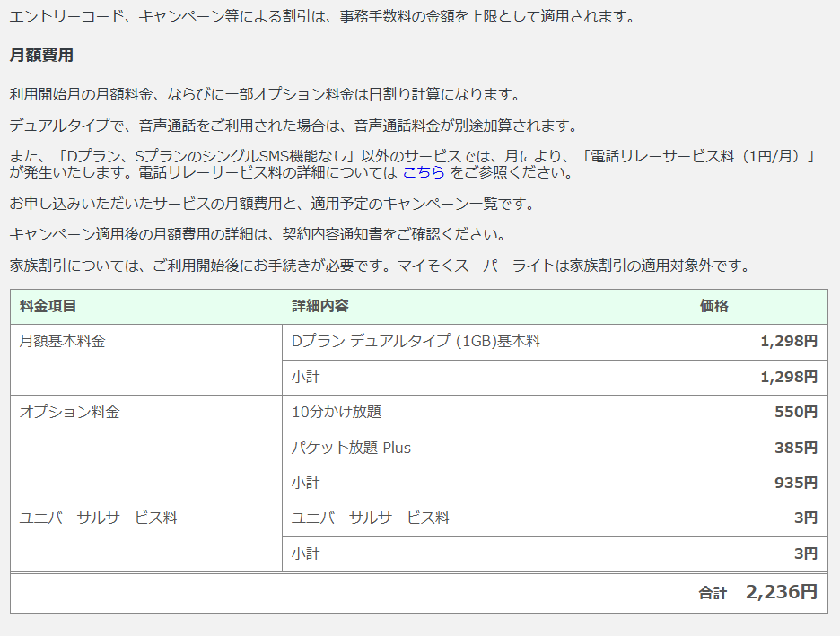Click the 合計 label
The height and width of the screenshot is (636, 840).
pyautogui.click(x=713, y=593)
